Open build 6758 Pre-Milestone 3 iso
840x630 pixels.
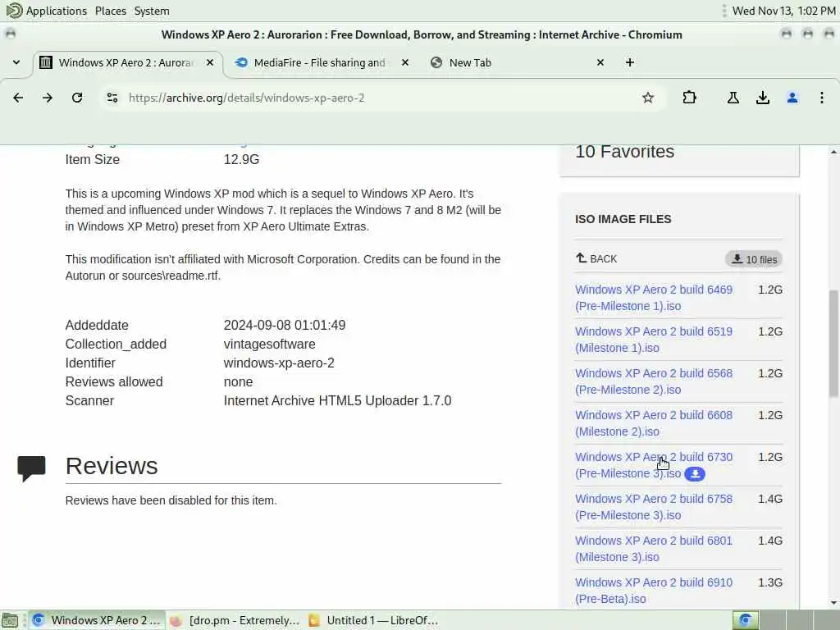pyautogui.click(x=654, y=506)
